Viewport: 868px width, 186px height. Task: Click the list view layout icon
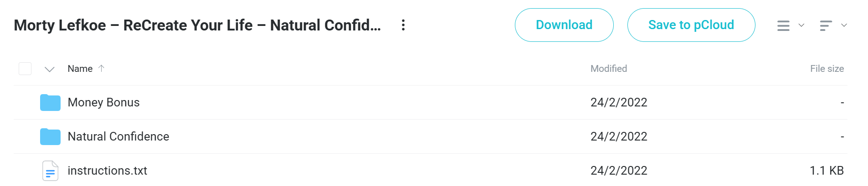783,25
